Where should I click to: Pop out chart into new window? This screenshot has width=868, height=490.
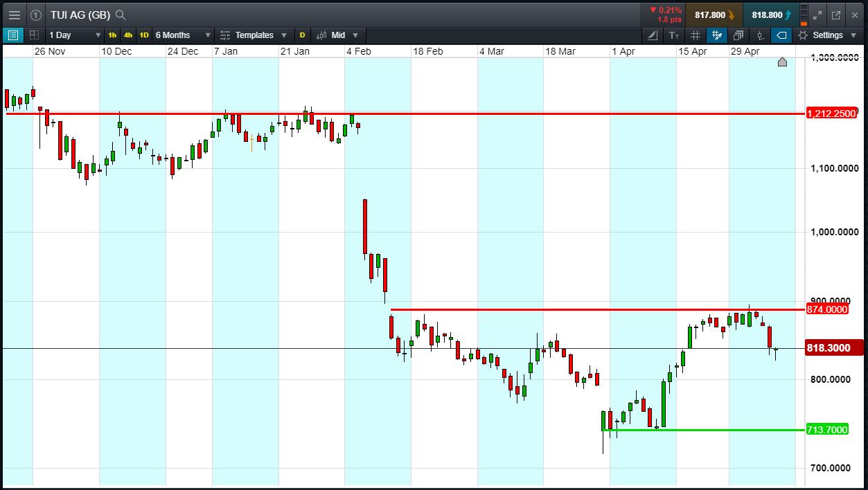tap(836, 15)
